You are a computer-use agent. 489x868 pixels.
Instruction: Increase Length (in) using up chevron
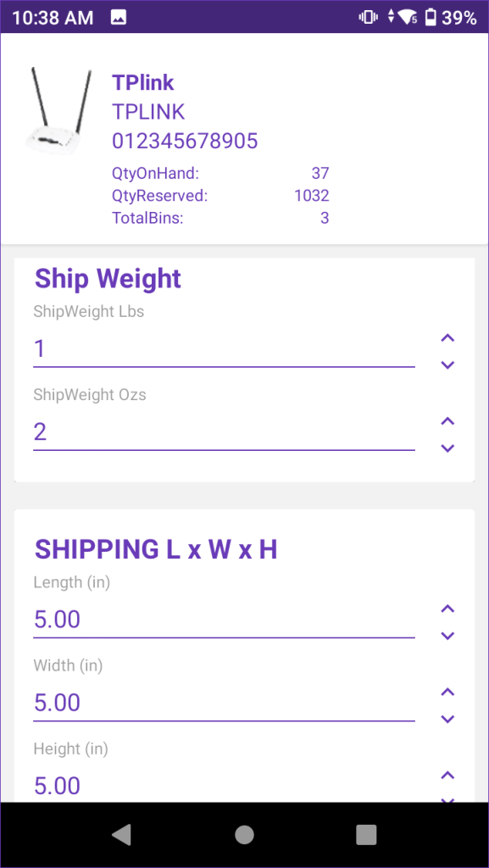click(447, 609)
